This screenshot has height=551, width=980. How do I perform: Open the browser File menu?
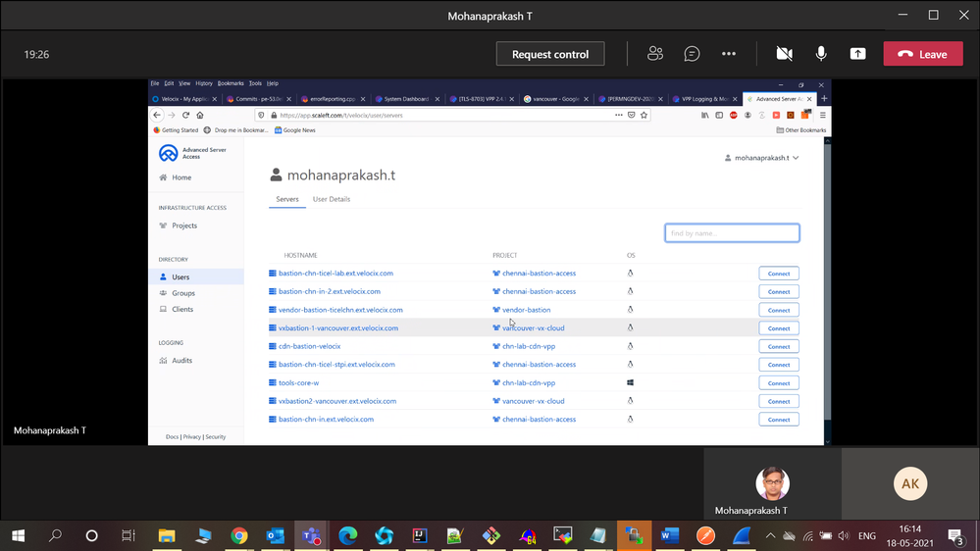155,83
